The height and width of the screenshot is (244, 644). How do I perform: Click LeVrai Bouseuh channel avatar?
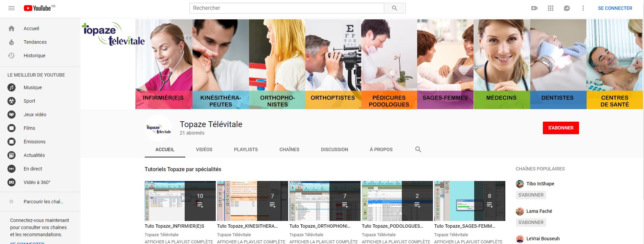click(x=520, y=239)
